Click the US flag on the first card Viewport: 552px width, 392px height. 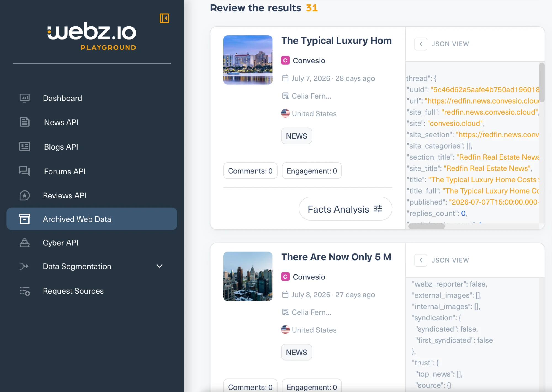pyautogui.click(x=285, y=113)
